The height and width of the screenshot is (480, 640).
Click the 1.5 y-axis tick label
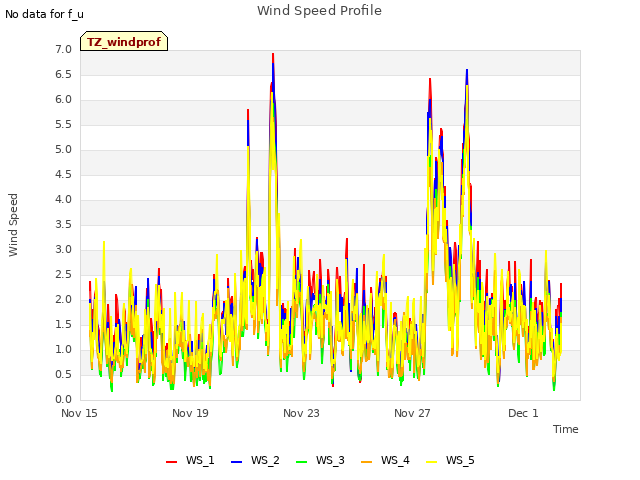pyautogui.click(x=63, y=324)
